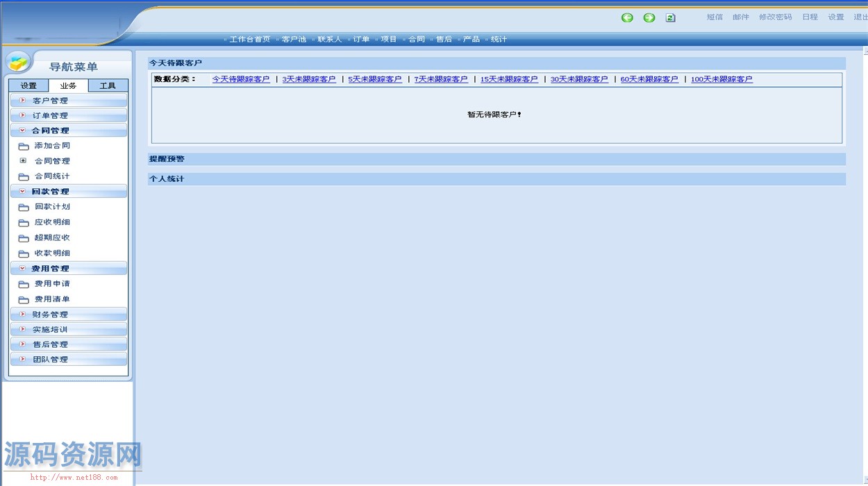Switch to the 设置 sidebar tab
The image size is (868, 486).
[x=28, y=86]
